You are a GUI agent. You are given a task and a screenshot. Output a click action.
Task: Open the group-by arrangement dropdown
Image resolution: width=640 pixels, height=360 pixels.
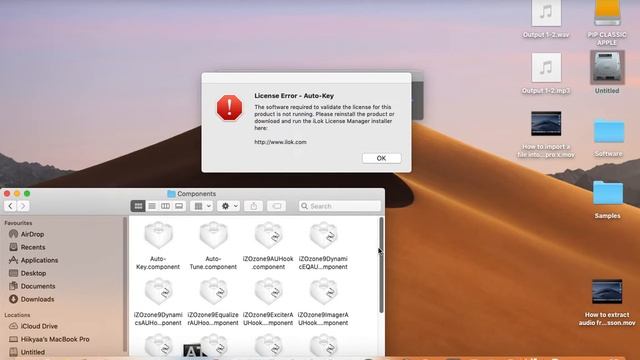pos(202,206)
